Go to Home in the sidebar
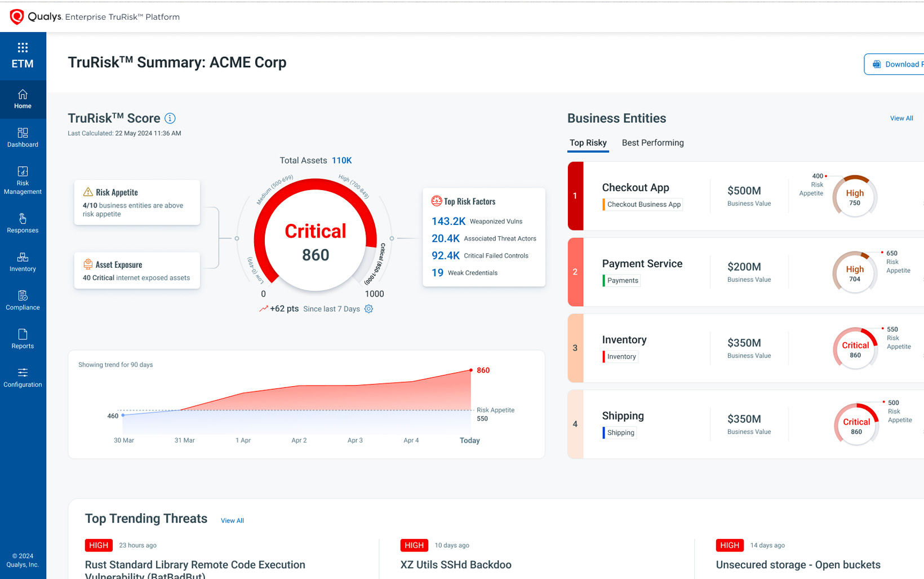This screenshot has width=924, height=579. [23, 99]
